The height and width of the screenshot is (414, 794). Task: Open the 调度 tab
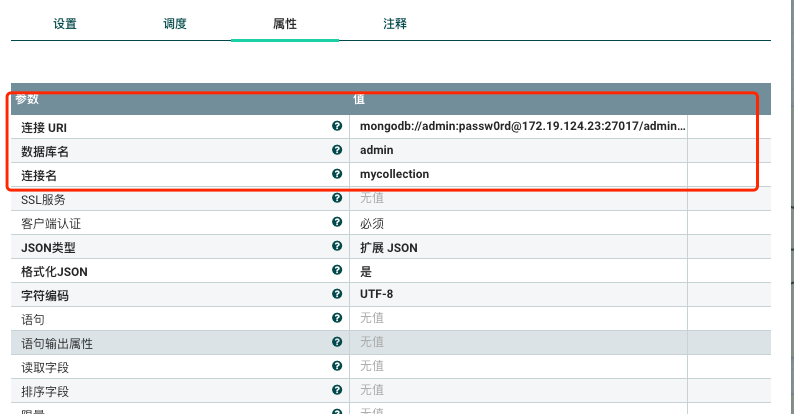tap(175, 24)
